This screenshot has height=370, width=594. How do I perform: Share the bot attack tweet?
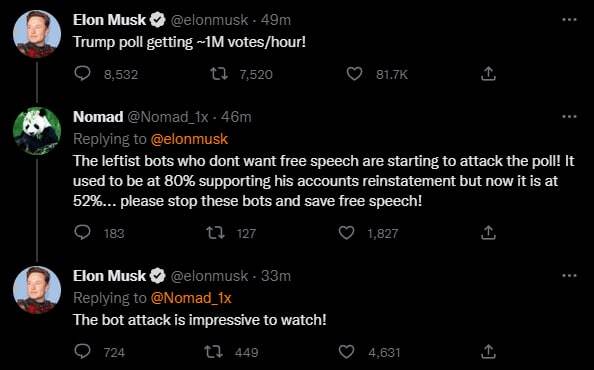tap(488, 352)
